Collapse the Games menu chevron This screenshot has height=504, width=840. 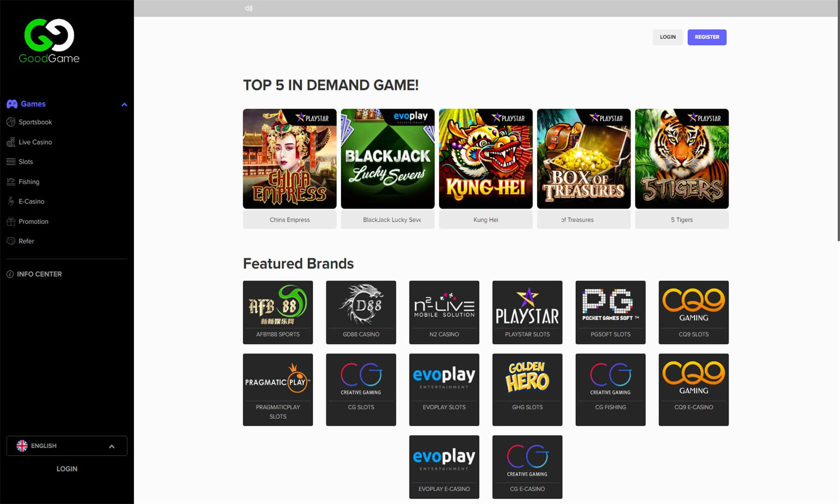coord(124,104)
